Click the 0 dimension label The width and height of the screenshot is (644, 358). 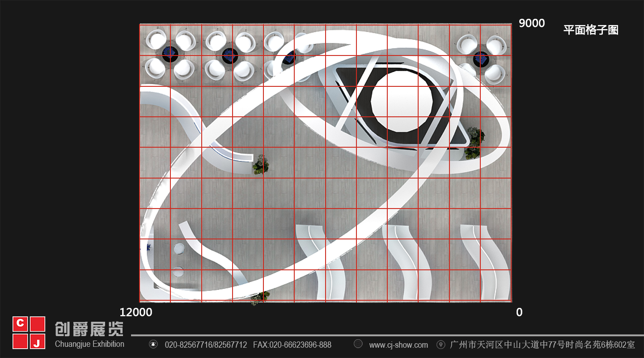coord(519,312)
